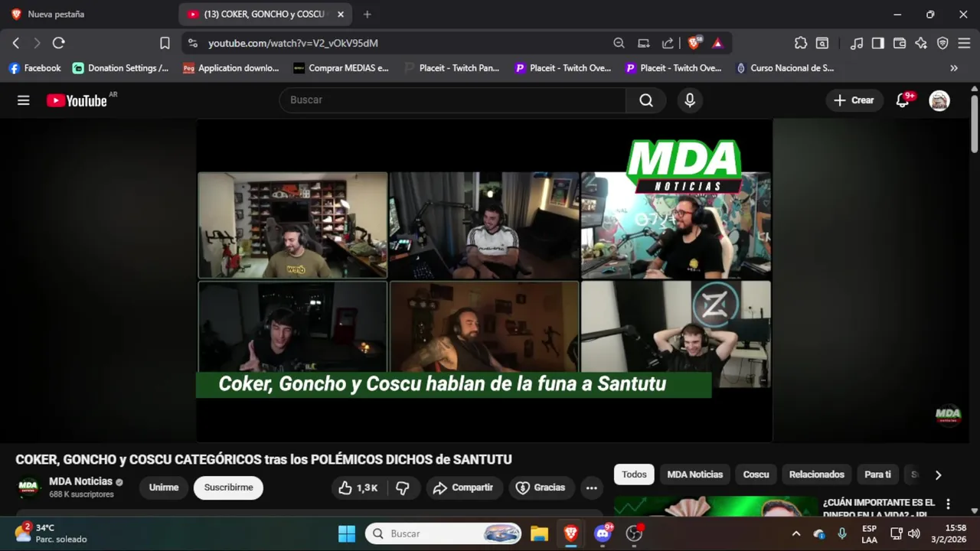Click the YouTube Buscar search field

[x=452, y=100]
